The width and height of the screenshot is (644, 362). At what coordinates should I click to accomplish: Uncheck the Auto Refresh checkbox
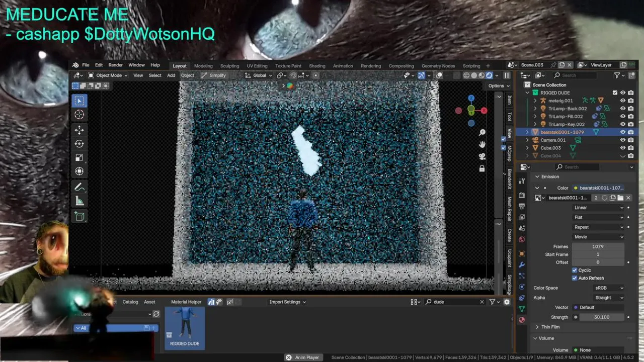575,278
